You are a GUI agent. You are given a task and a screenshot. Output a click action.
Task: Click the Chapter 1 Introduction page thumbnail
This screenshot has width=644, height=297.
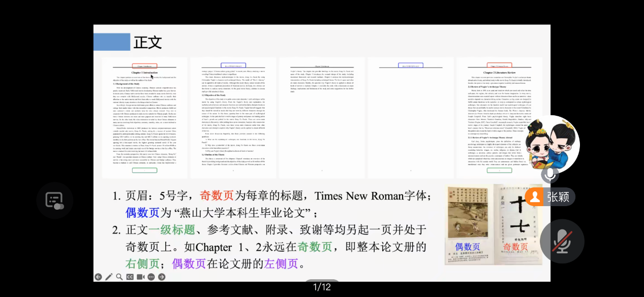(x=145, y=118)
